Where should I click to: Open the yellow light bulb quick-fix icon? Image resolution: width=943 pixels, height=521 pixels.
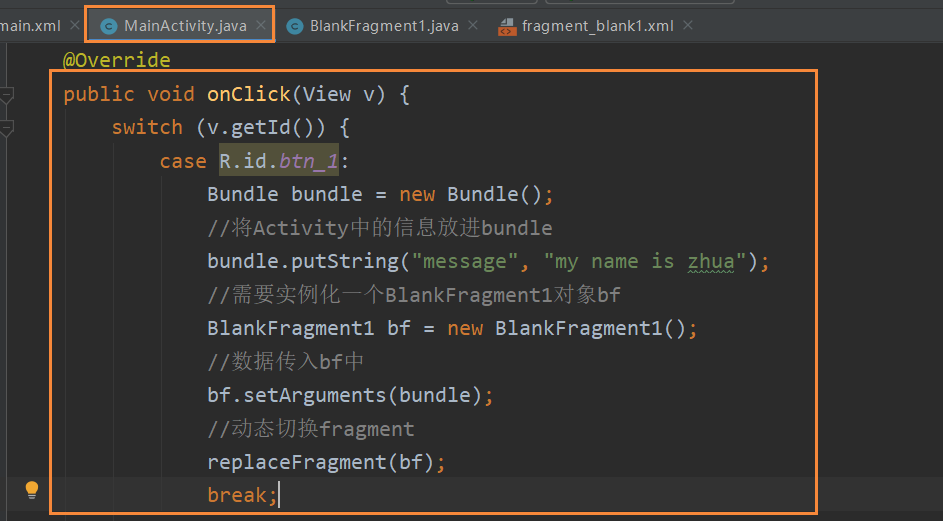pyautogui.click(x=32, y=490)
